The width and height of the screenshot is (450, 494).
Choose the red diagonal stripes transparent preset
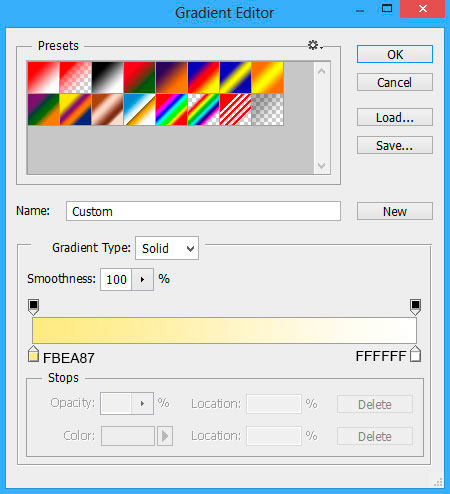(x=235, y=109)
